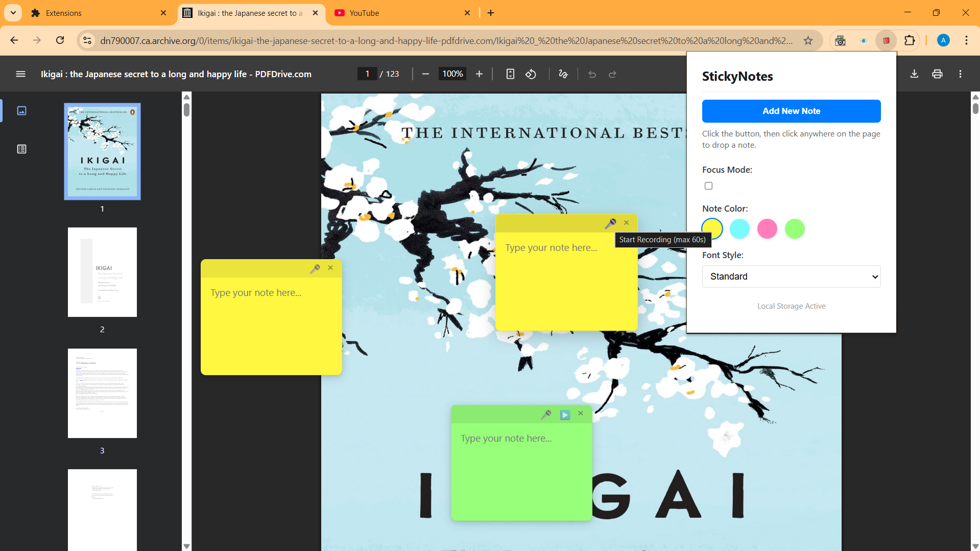The width and height of the screenshot is (980, 551).
Task: Expand the tab search dropdown arrow
Action: [13, 13]
